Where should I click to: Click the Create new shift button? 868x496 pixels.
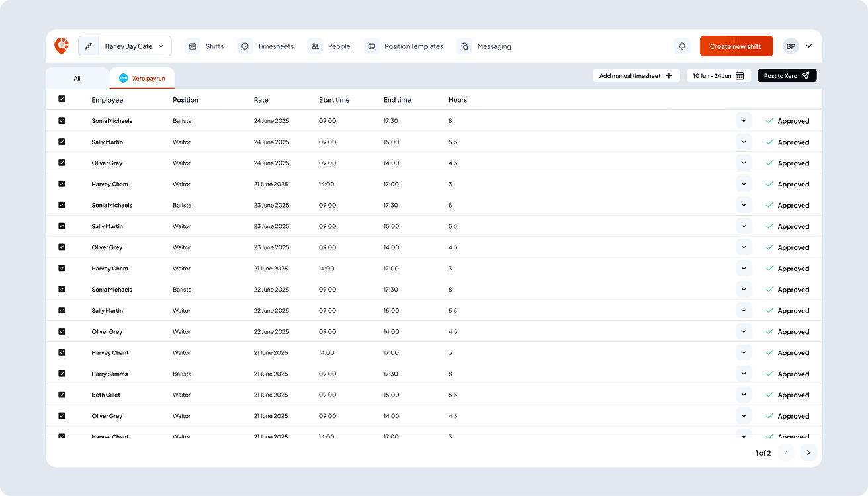click(x=736, y=46)
